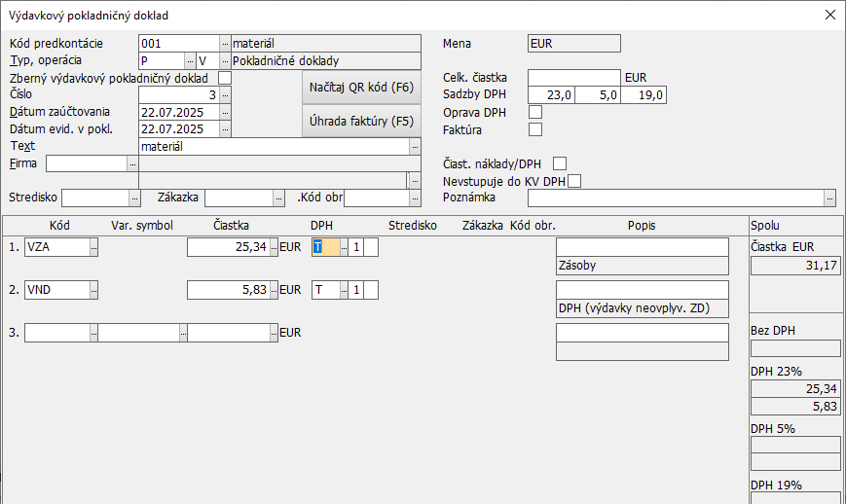846x504 pixels.
Task: Open picker for Dátum evid. v pokl.
Action: (x=225, y=128)
